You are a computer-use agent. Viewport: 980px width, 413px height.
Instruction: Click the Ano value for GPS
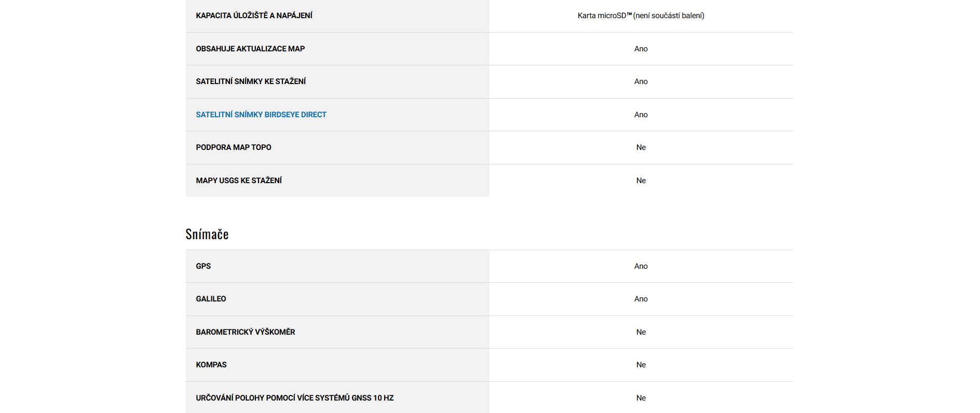(641, 266)
